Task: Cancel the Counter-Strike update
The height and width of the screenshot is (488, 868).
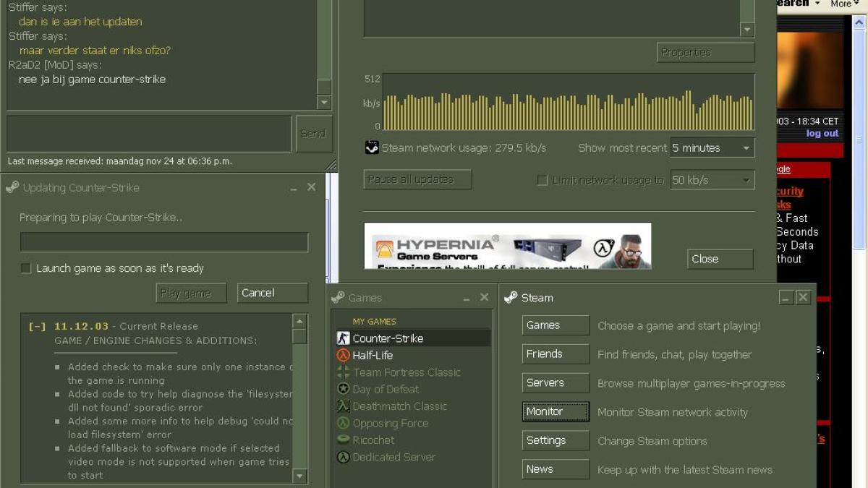Action: [272, 293]
